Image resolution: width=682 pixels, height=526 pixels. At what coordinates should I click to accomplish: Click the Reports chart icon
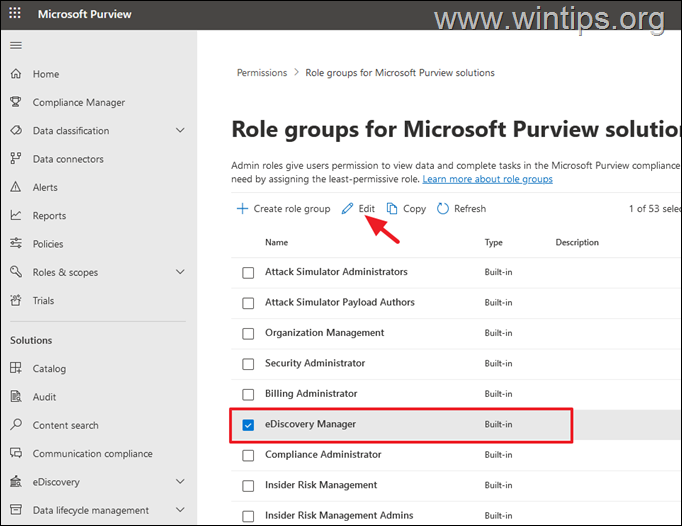tap(16, 215)
